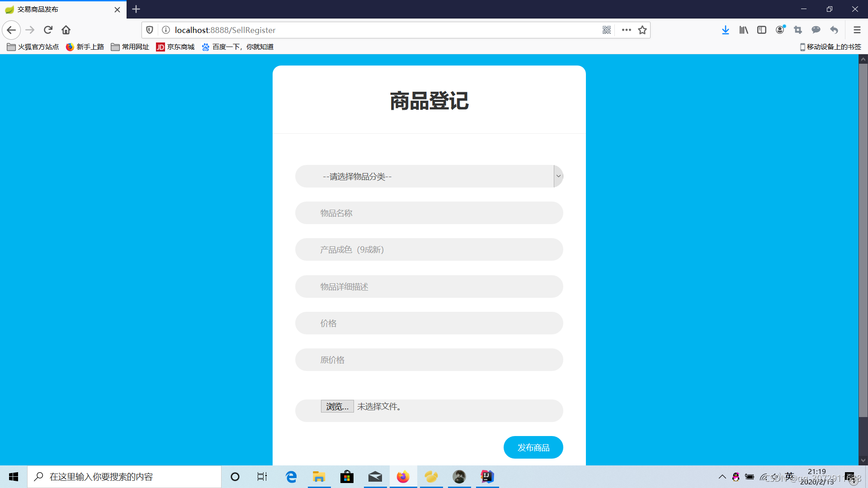Show site information icon in address bar

[166, 30]
